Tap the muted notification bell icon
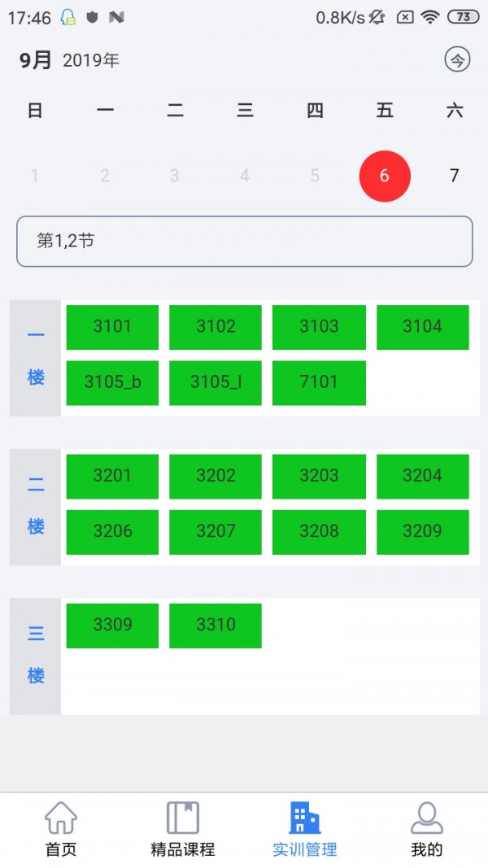Image resolution: width=488 pixels, height=868 pixels. pos(377,17)
